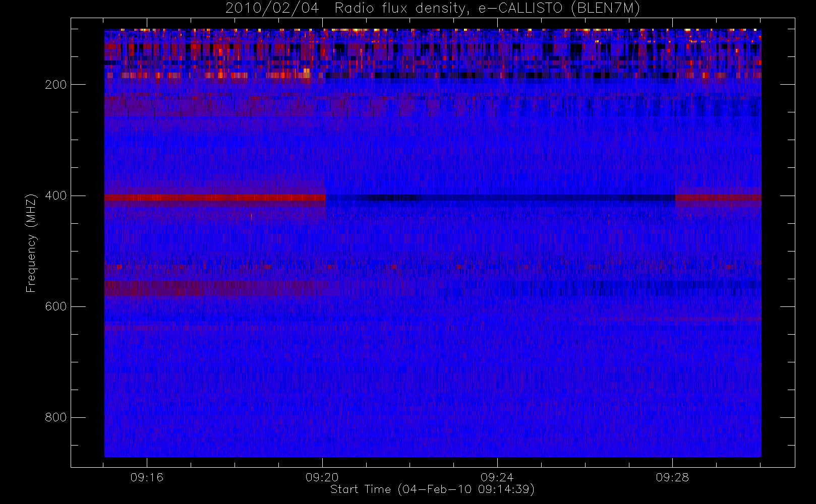This screenshot has width=816, height=504.
Task: Click the 'Start Time (04-Feb-10 09:14:39)' label
Action: 432,489
